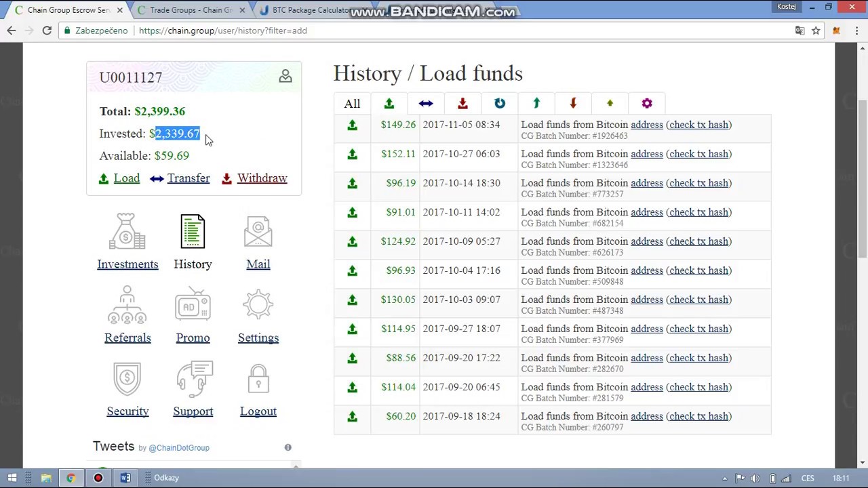Click the Chrome taskbar icon
868x488 pixels.
71,478
